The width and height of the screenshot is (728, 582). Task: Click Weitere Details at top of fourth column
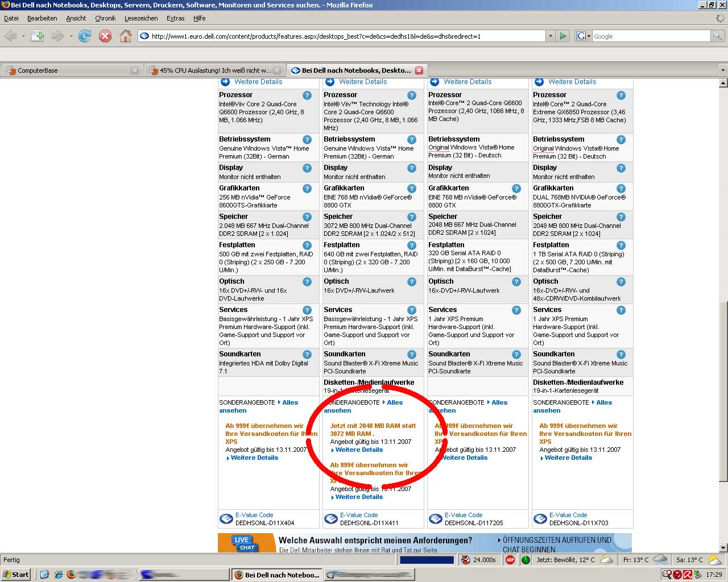[x=572, y=82]
